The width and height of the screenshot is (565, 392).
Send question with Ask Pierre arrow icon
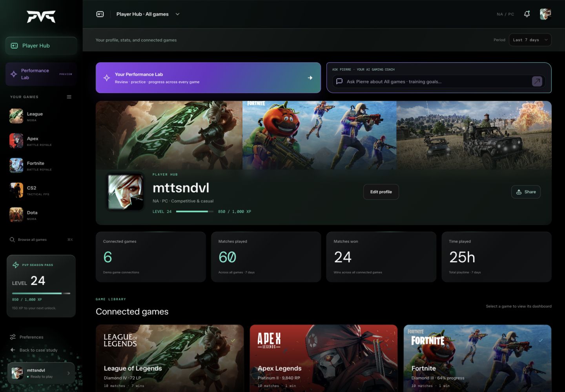(x=537, y=81)
